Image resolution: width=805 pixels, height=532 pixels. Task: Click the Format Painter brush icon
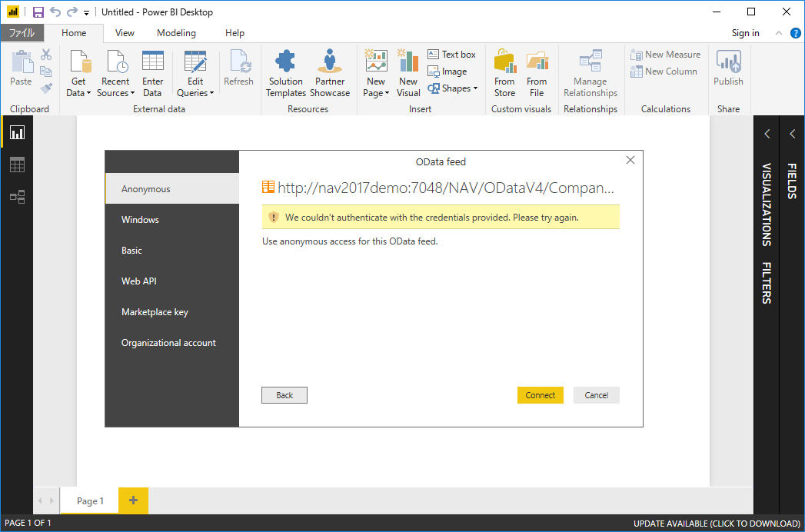(x=46, y=88)
